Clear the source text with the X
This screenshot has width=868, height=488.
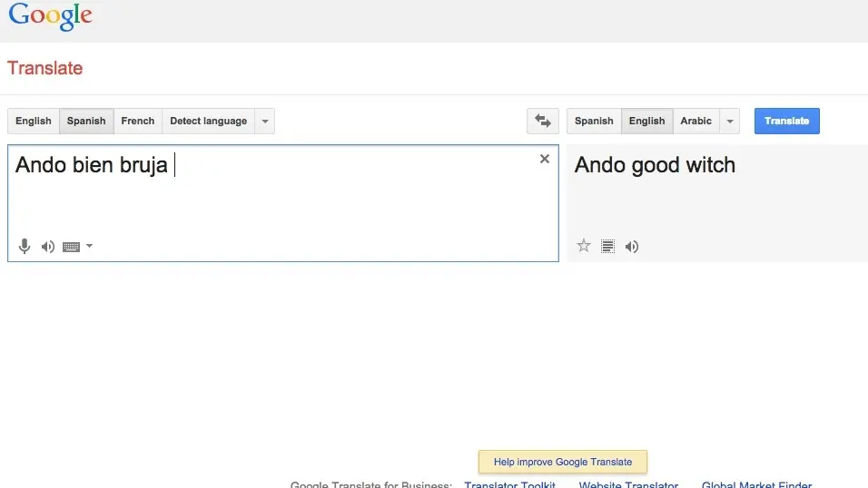click(x=545, y=160)
